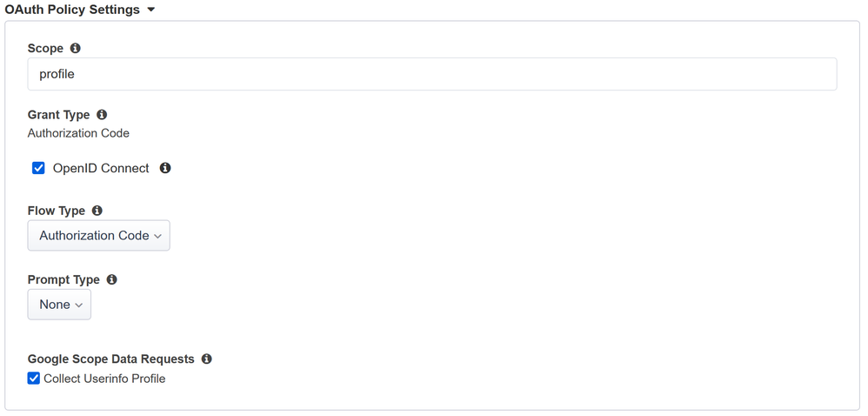Click the Grant Type info icon
Screen dimensions: 868x416
tap(102, 115)
